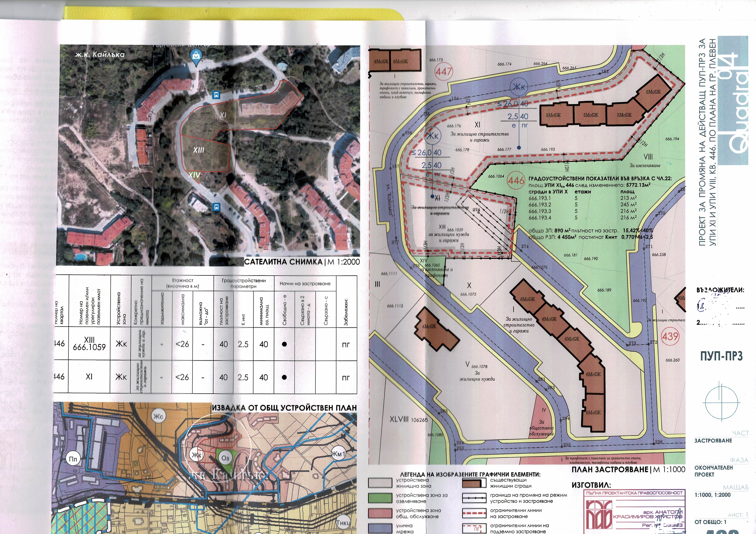Image resolution: width=756 pixels, height=534 pixels.
Task: Click the 'XI' cell in the table's bottom row
Action: (89, 376)
